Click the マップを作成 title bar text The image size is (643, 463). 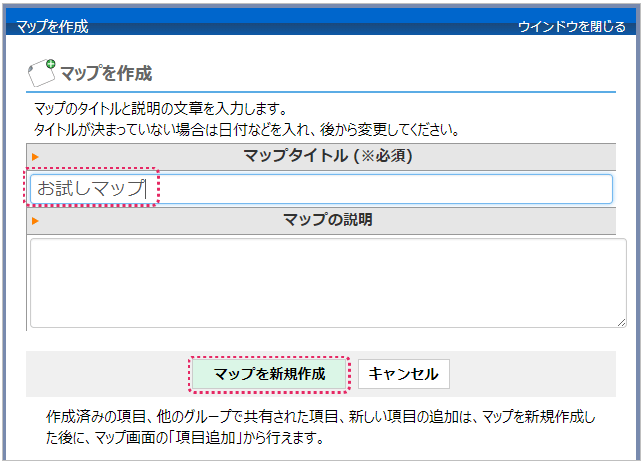52,27
